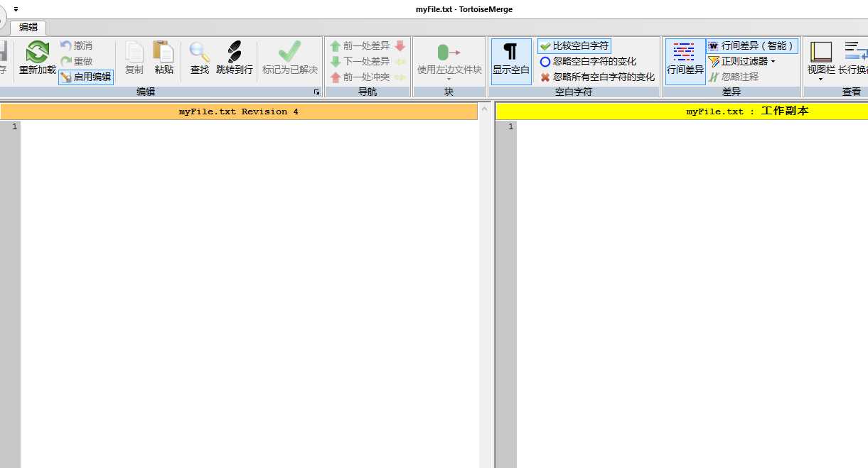Toggle 启用编辑 (Enable editing)

(x=86, y=77)
